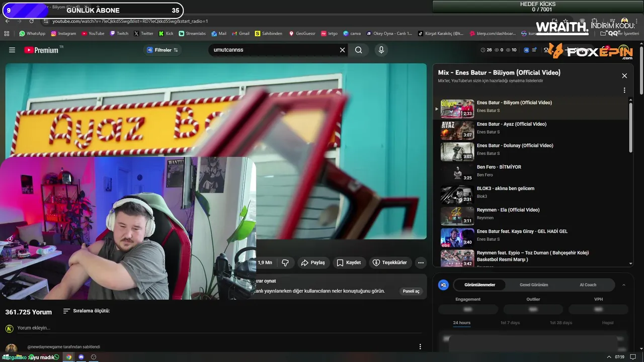Viewport: 644px width, 362px height.
Task: Open the Filtreler filter button
Action: click(163, 50)
